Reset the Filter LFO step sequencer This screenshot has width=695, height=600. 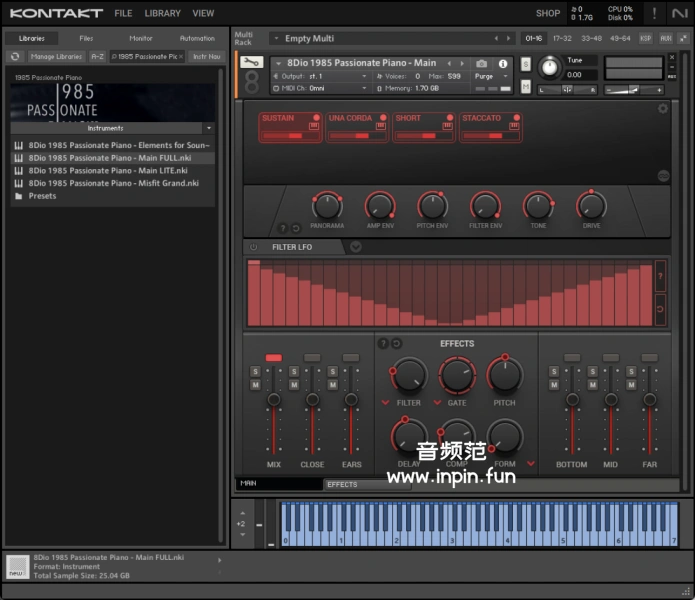(660, 310)
